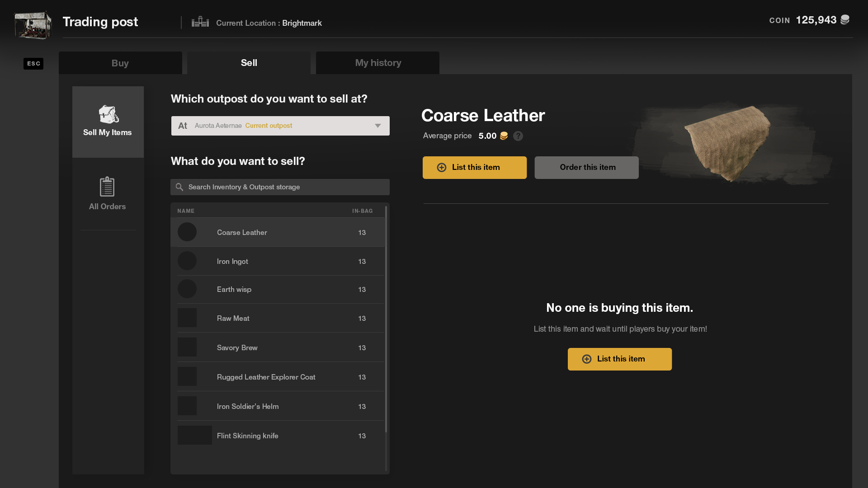Click the All Orders clipboard icon
The width and height of the screenshot is (868, 488).
coord(107,187)
